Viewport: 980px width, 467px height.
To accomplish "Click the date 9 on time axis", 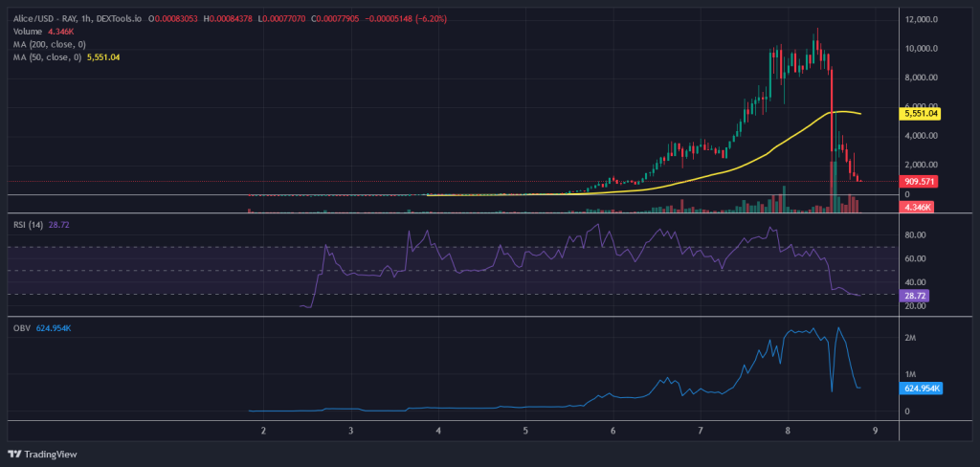I will (875, 431).
